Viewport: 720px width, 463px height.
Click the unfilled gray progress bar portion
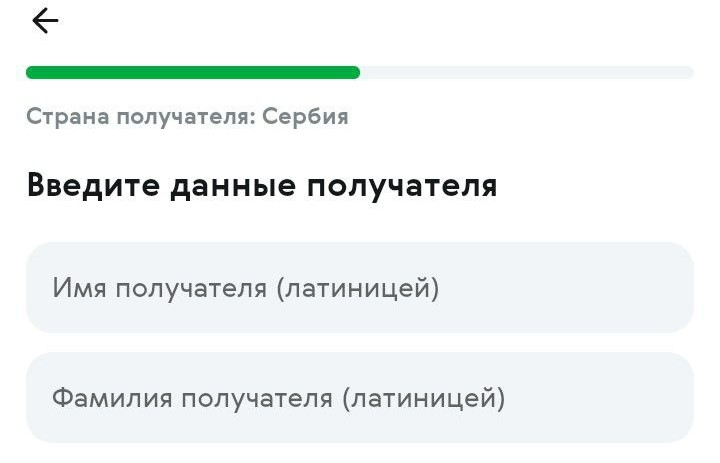[x=526, y=72]
